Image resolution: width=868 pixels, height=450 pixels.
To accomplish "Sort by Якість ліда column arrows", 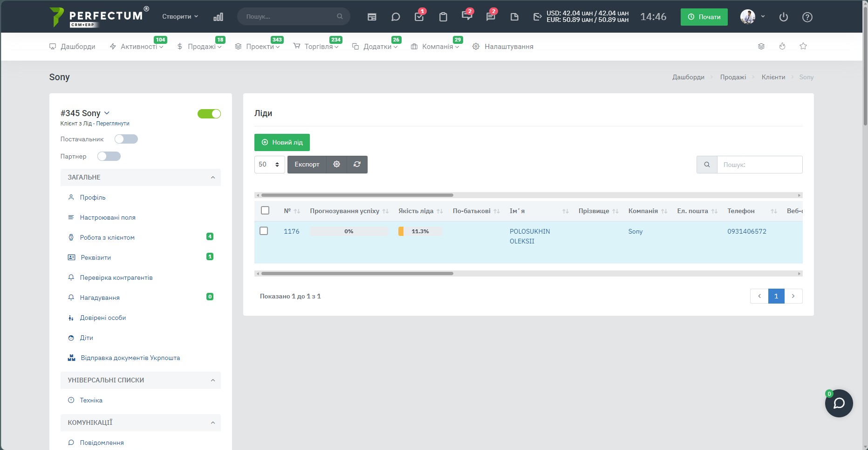I will click(x=439, y=211).
